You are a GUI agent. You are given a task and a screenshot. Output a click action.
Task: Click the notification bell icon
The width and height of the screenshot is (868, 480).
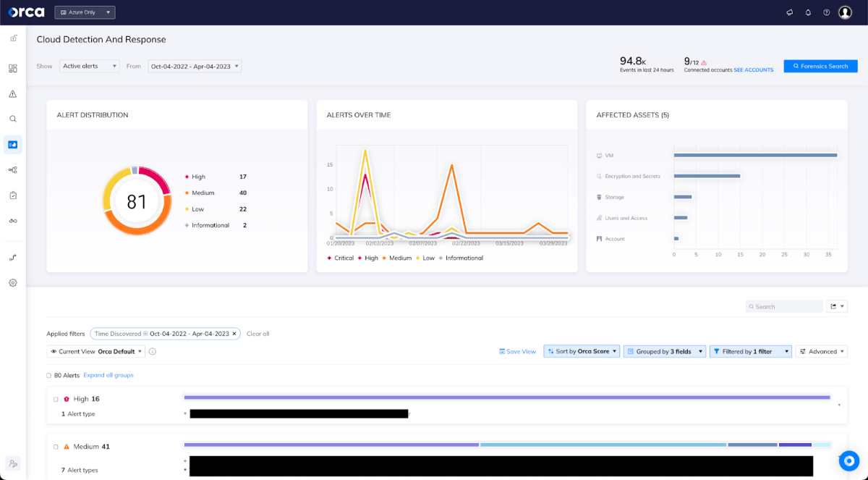click(x=808, y=12)
